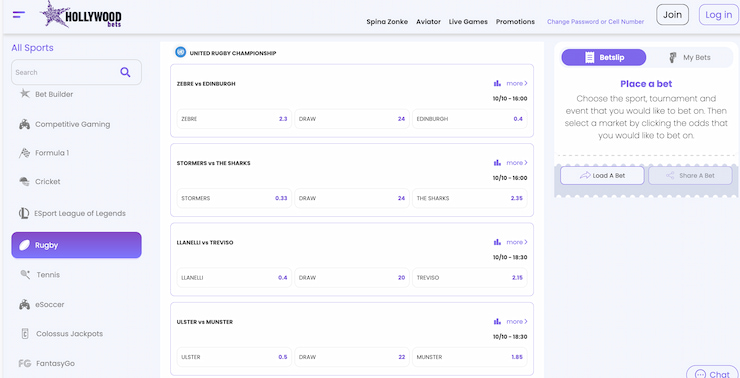Switch to the Betslip tab

coord(604,58)
